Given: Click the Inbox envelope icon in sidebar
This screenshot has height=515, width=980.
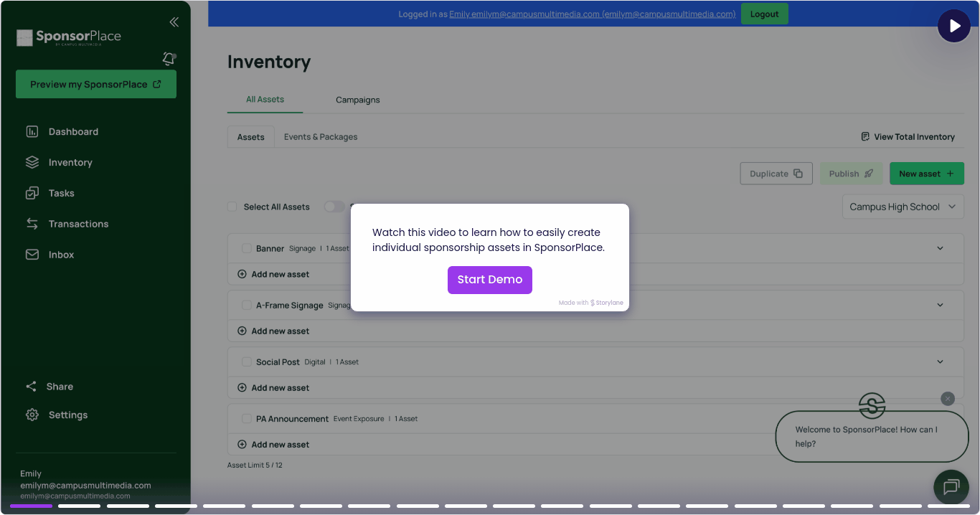Looking at the screenshot, I should 32,255.
